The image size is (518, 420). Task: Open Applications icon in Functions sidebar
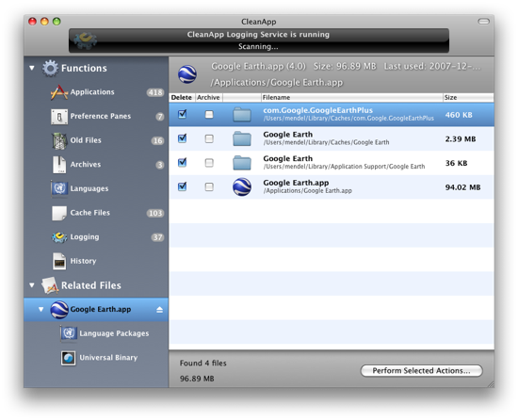pos(58,92)
